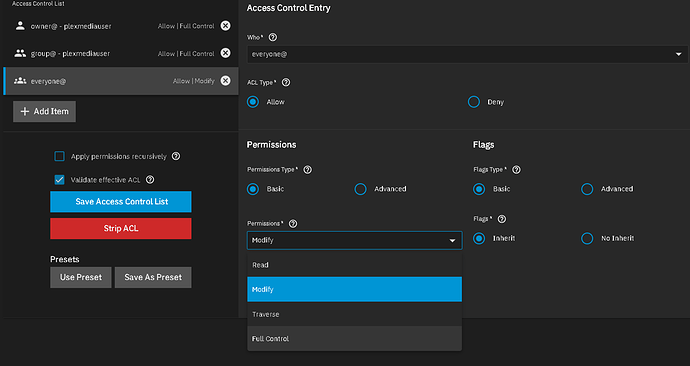Screen dimensions: 690x366
Task: Click the plus icon on Add Item
Action: [25, 111]
